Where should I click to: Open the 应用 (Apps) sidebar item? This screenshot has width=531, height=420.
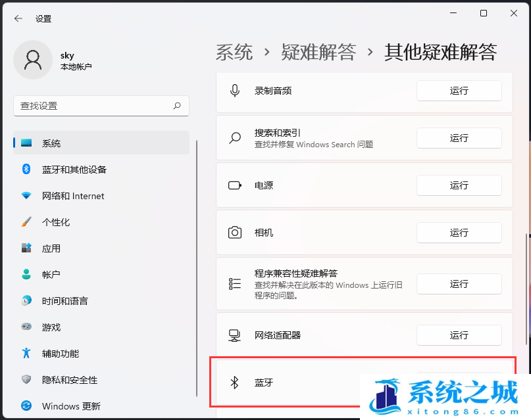point(51,248)
